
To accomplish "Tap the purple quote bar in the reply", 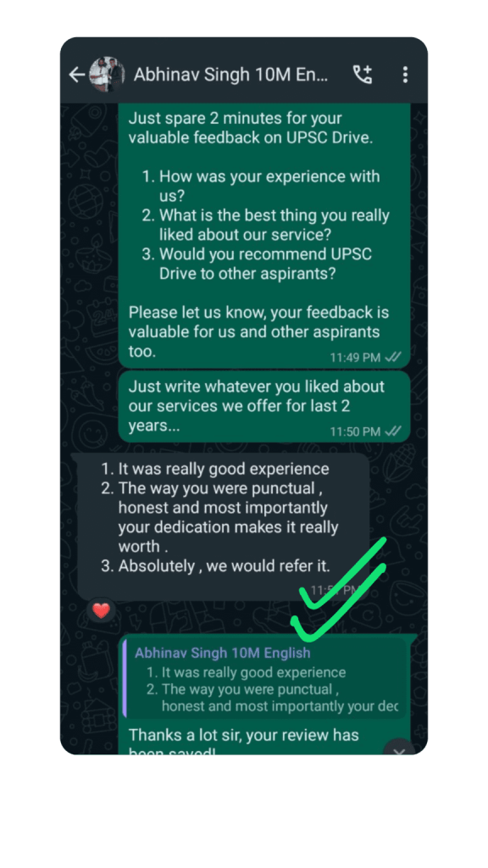I will click(125, 679).
